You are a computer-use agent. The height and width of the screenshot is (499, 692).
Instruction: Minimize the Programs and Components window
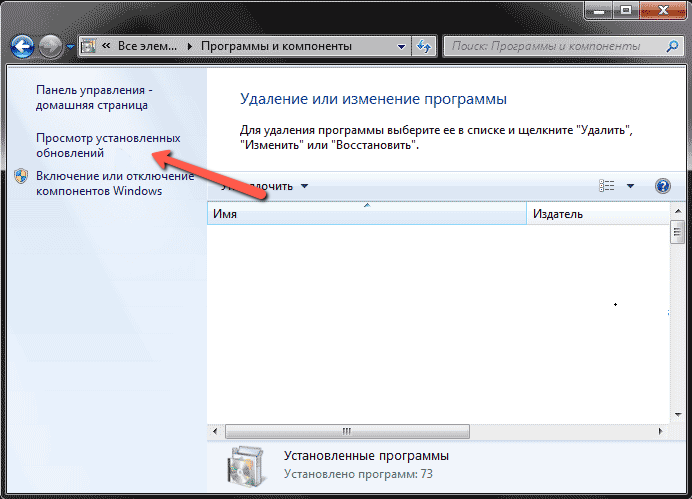click(x=599, y=10)
